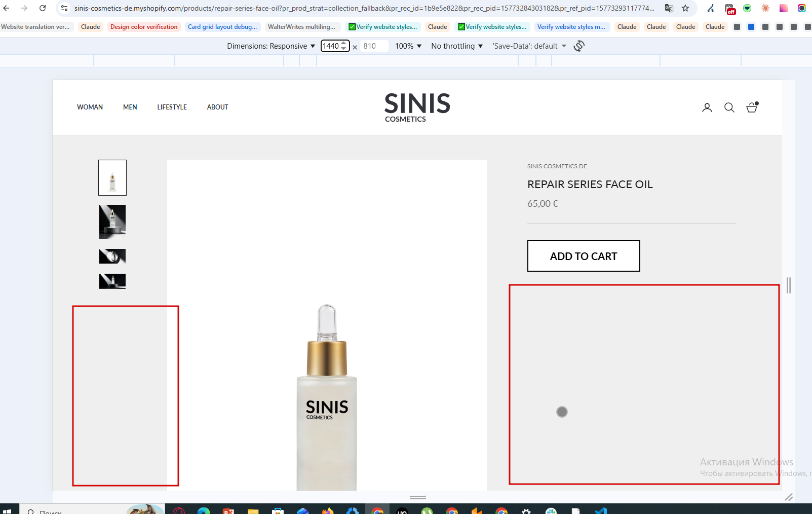Open the LIFESTYLE menu
The height and width of the screenshot is (514, 812).
(172, 107)
